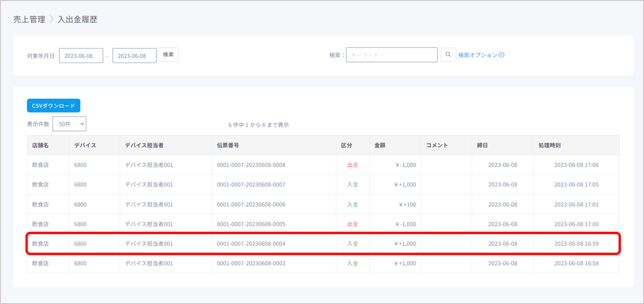Click the ¥+100 amount cell

407,204
